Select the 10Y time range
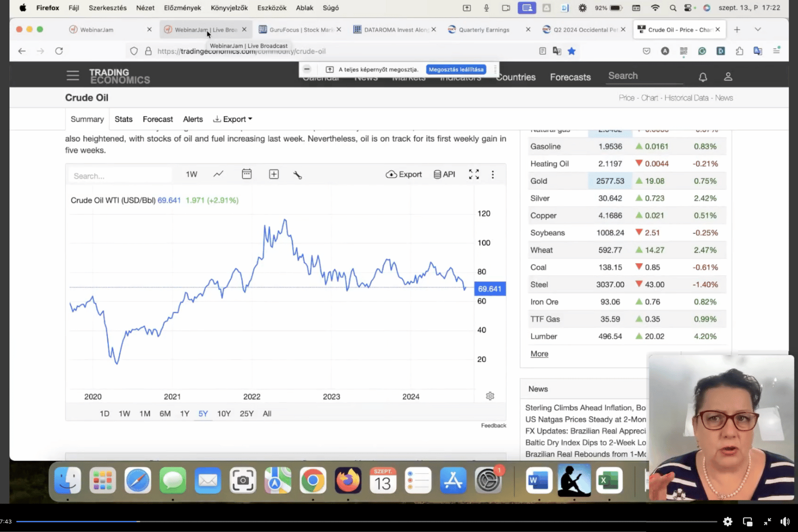798x532 pixels. pyautogui.click(x=224, y=414)
